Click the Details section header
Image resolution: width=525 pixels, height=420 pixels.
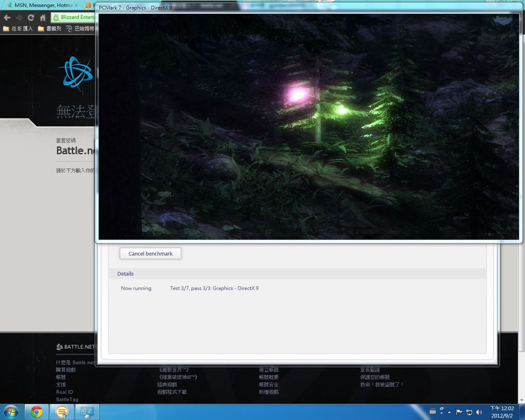(x=297, y=274)
